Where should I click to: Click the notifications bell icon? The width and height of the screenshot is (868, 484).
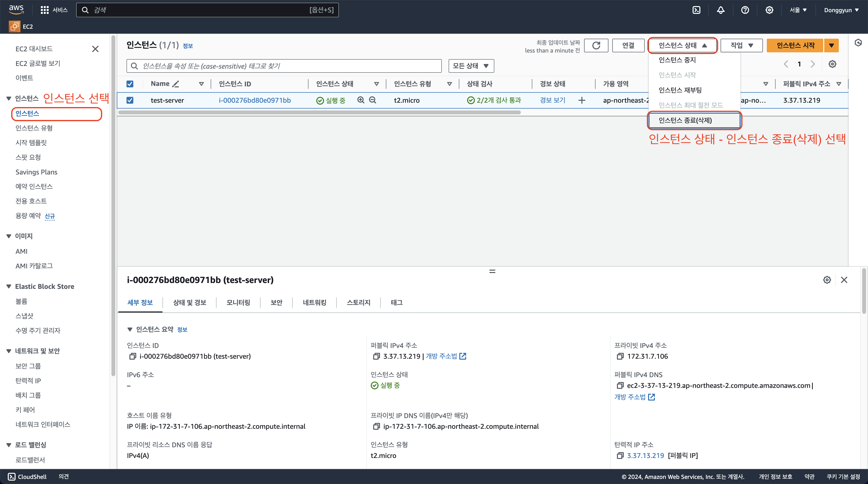[721, 10]
